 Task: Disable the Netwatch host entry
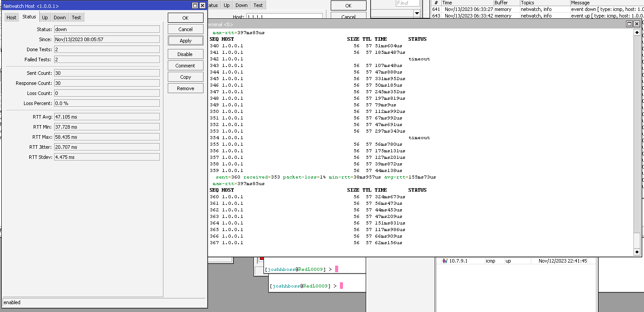(x=185, y=54)
